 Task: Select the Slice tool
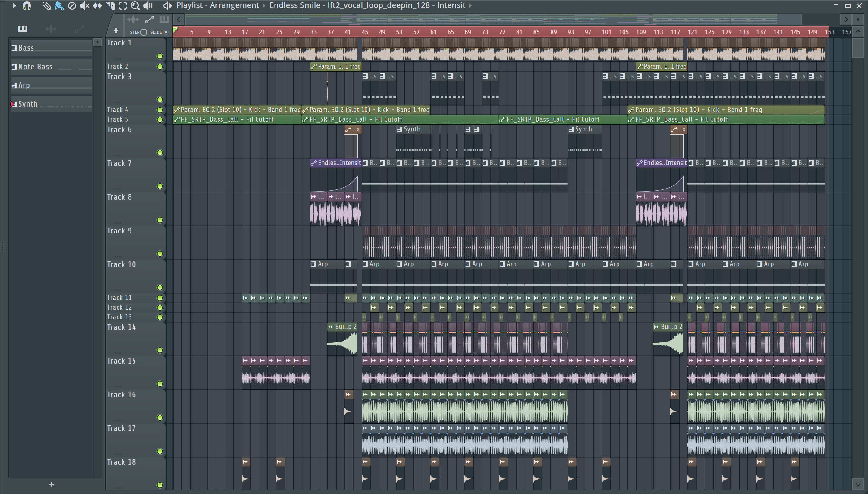click(x=110, y=5)
